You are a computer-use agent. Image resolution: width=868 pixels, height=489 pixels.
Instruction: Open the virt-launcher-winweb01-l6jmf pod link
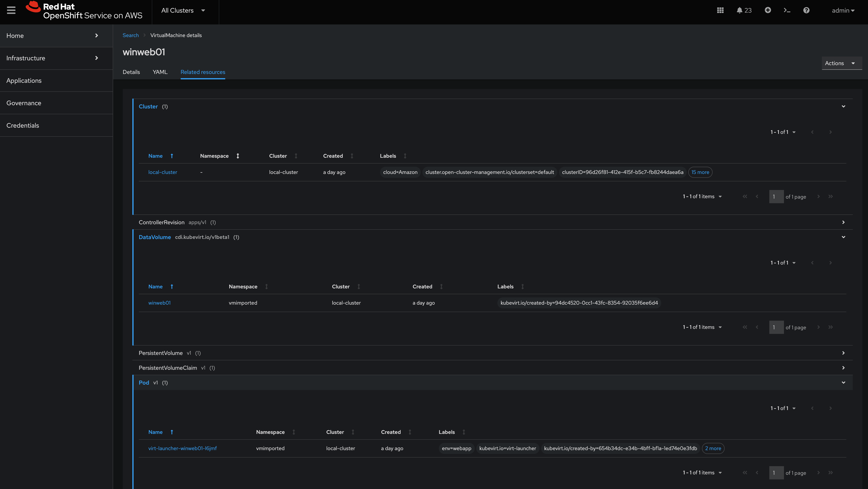pyautogui.click(x=182, y=448)
